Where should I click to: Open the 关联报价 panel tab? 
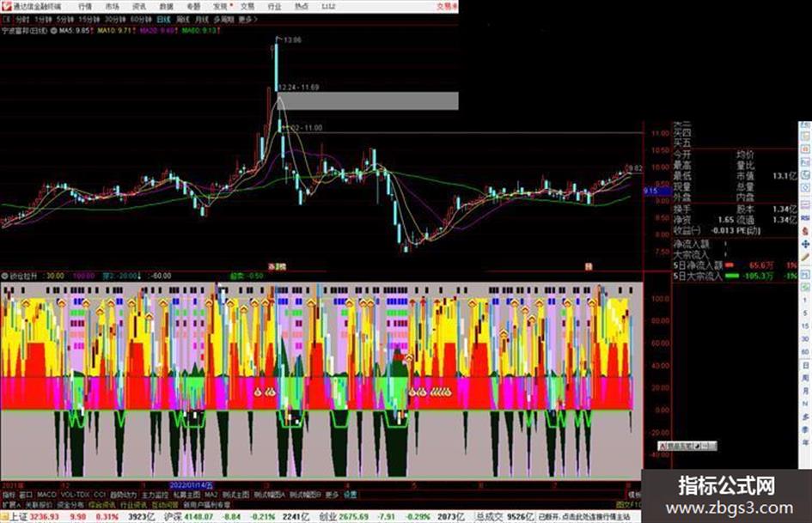[39, 504]
